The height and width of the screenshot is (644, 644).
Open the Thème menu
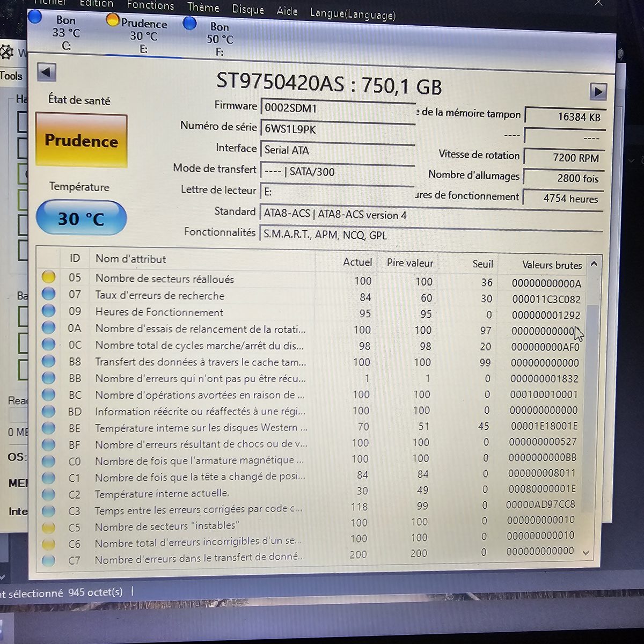click(x=203, y=8)
